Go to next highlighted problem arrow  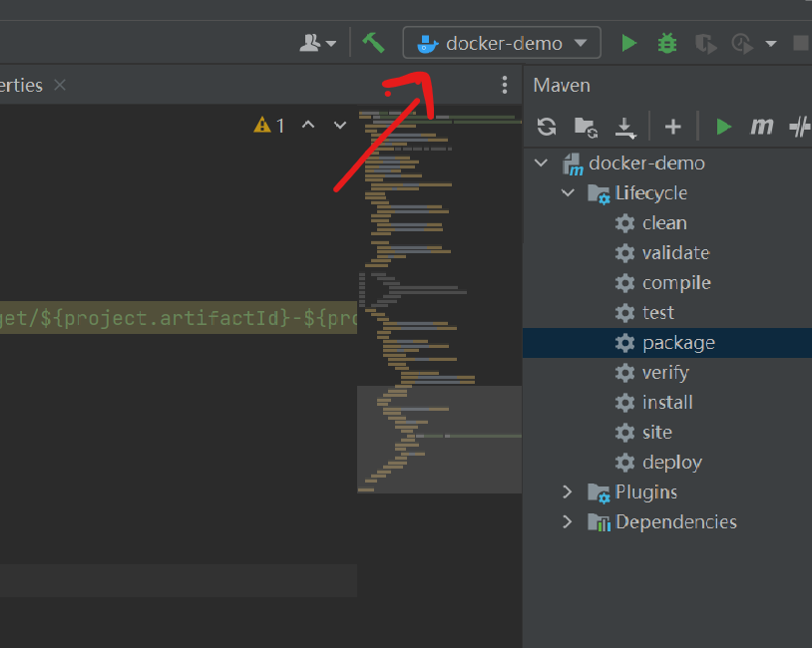click(x=340, y=125)
